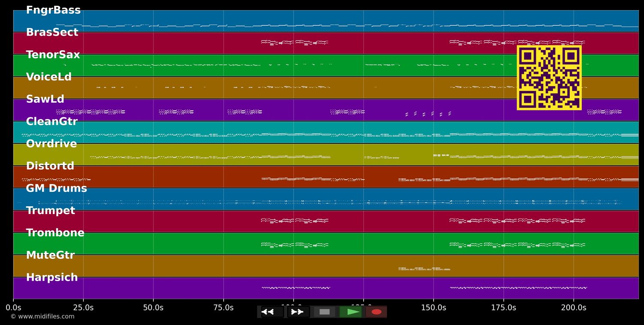The image size is (644, 325).
Task: Select the VoiceLd track label
Action: pos(49,77)
